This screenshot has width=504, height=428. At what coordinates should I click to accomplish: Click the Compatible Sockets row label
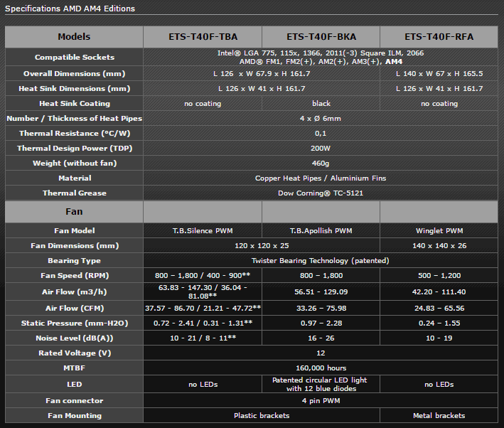[74, 57]
